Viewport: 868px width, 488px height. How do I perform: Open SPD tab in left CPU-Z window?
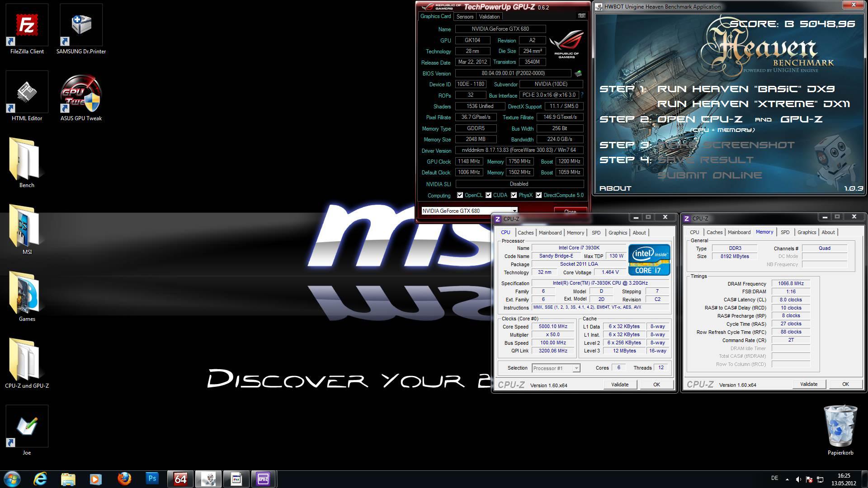[596, 233]
